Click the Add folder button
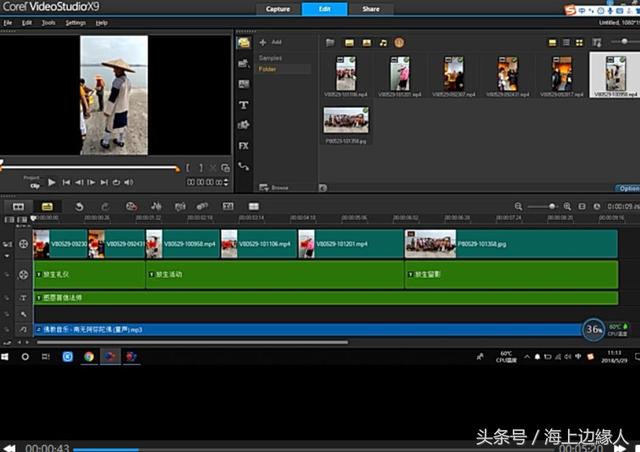 tap(271, 42)
